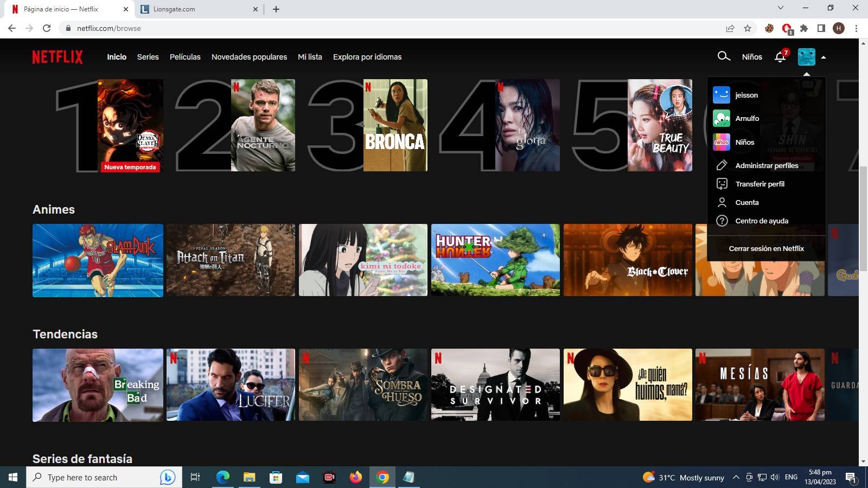Switch to the Lionsgate.com tab

[x=199, y=9]
